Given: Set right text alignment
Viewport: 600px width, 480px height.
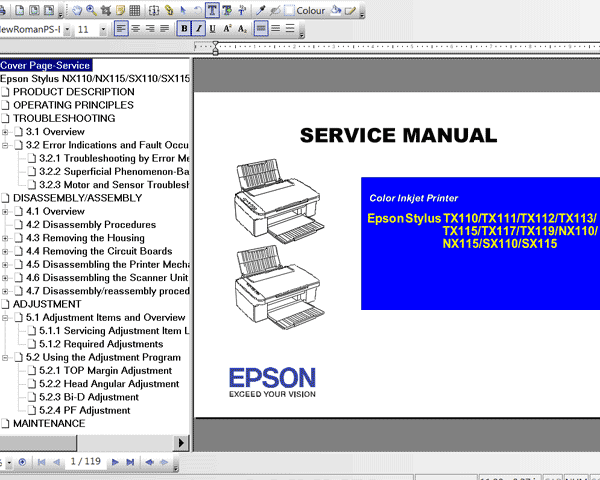Looking at the screenshot, I should (x=150, y=28).
